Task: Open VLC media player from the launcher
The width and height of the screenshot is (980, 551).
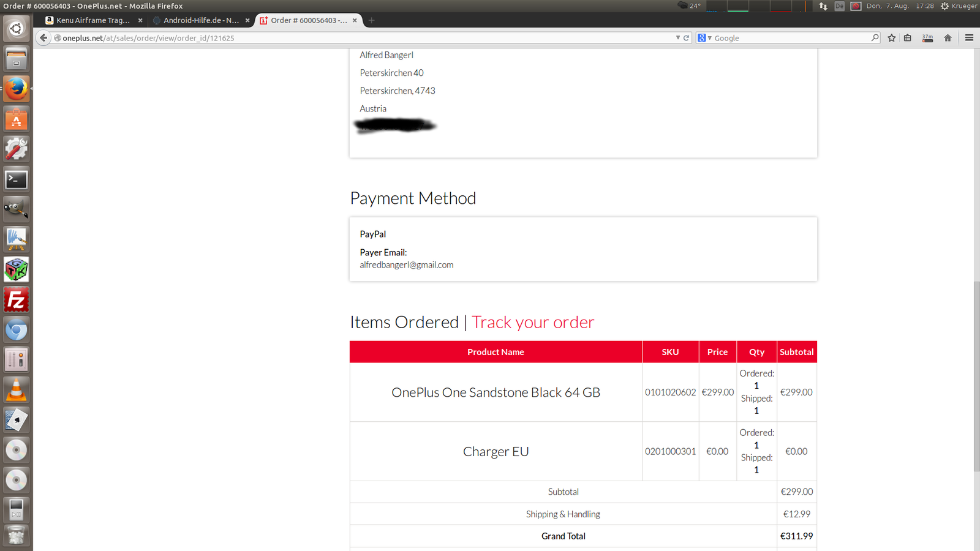Action: point(17,390)
